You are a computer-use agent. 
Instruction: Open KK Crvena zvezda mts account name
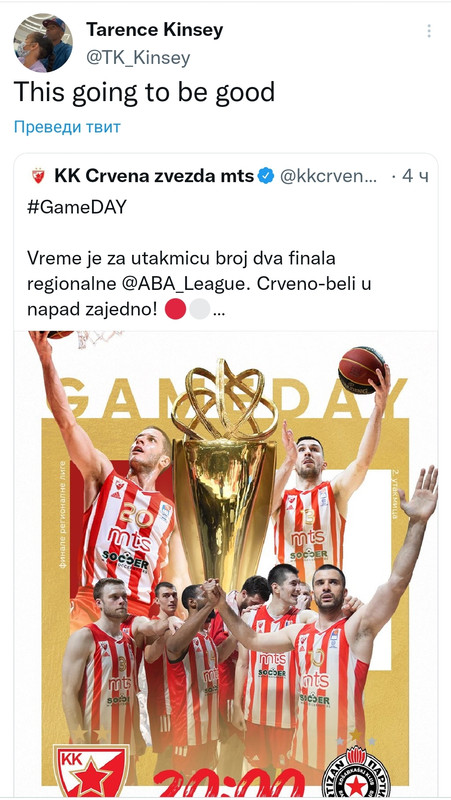[154, 176]
